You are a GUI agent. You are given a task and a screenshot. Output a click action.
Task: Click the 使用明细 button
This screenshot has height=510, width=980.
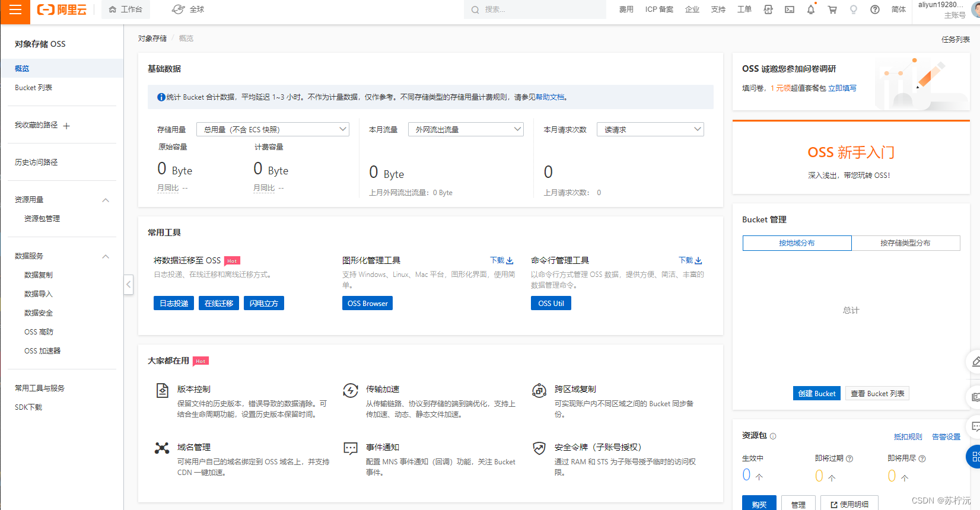coord(849,504)
